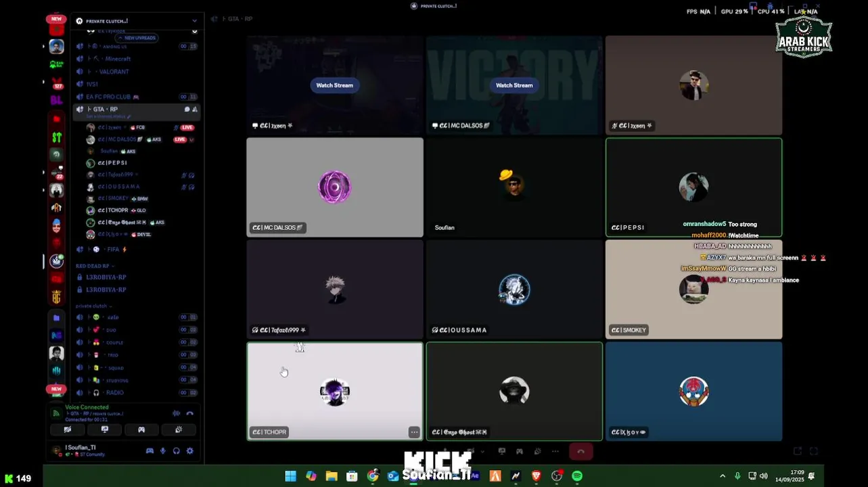Pop out the call window
868x487 pixels.
(798, 451)
